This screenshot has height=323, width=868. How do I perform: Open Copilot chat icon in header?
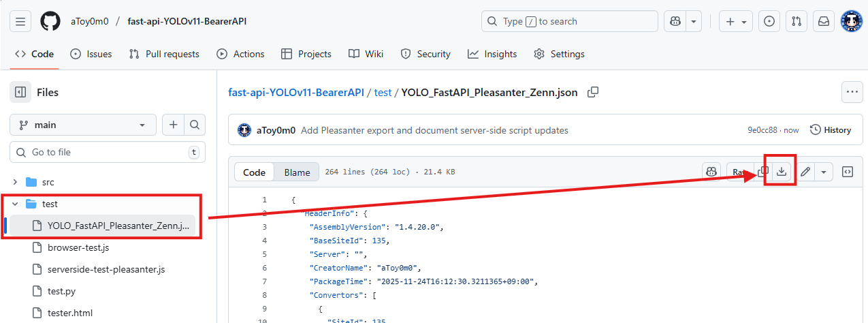[x=675, y=21]
